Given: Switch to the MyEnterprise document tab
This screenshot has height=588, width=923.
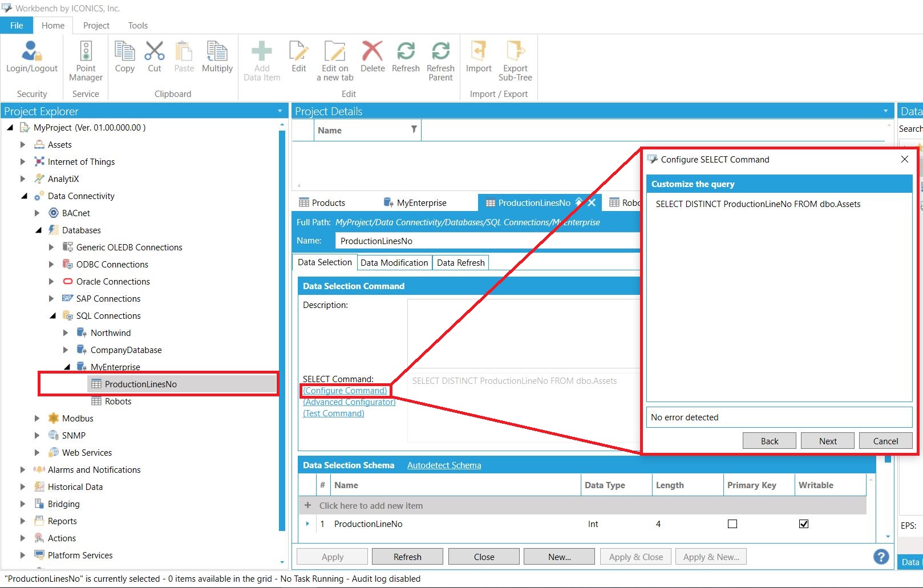Looking at the screenshot, I should click(x=415, y=202).
